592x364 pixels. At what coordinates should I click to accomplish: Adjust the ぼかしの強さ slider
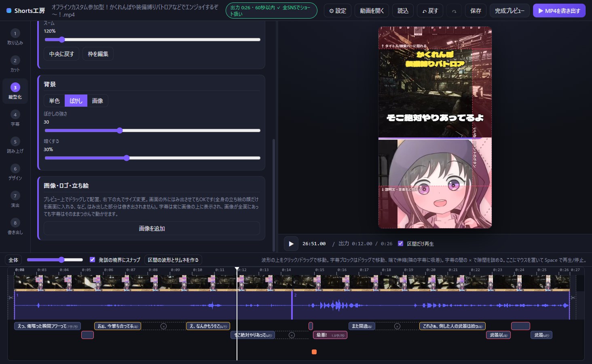click(x=152, y=130)
